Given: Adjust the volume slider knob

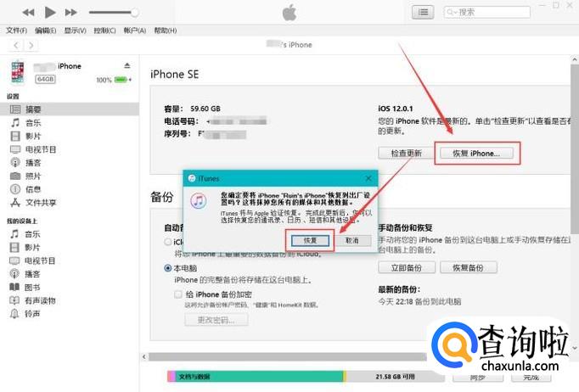Looking at the screenshot, I should pos(135,13).
